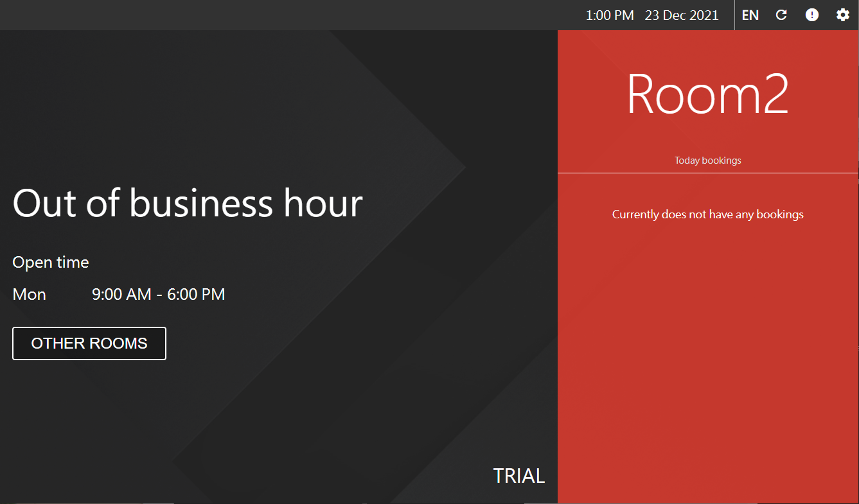Select the Today bookings header

tap(707, 161)
